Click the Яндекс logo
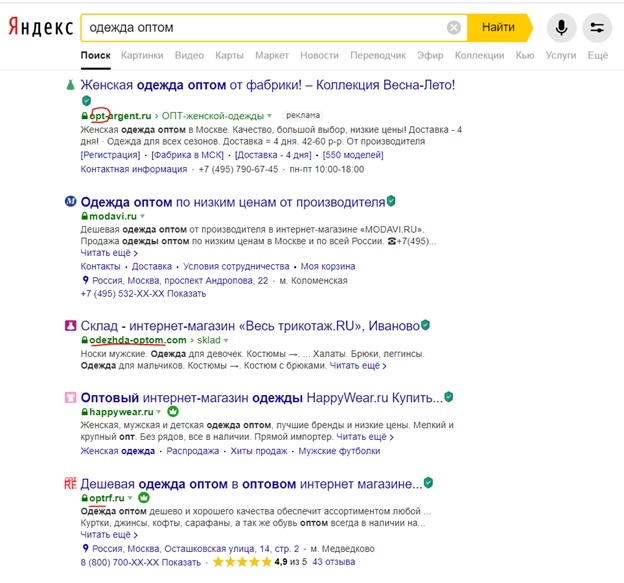 coord(41,27)
